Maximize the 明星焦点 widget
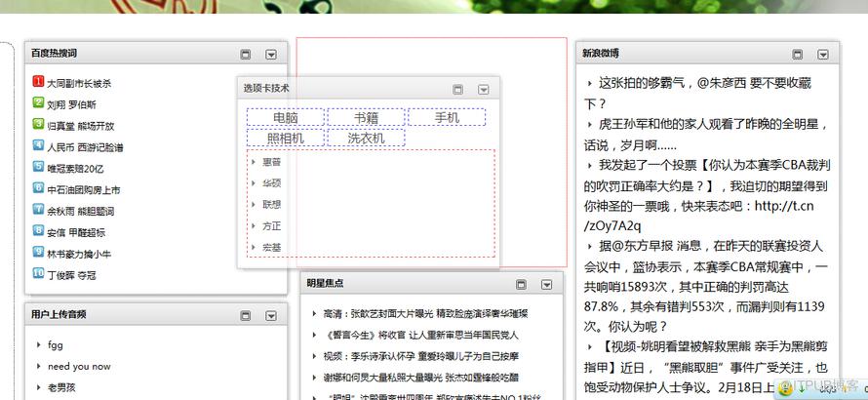This screenshot has height=400, width=868. pyautogui.click(x=521, y=284)
